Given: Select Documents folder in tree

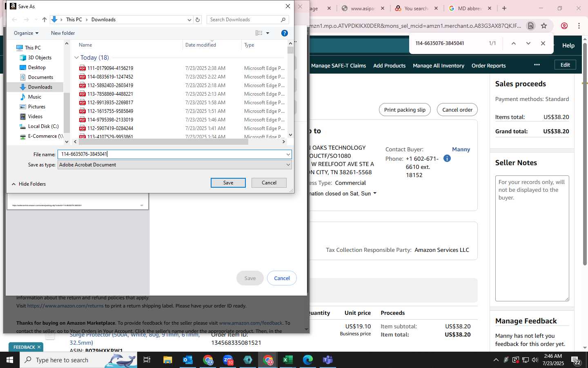Looking at the screenshot, I should [40, 77].
